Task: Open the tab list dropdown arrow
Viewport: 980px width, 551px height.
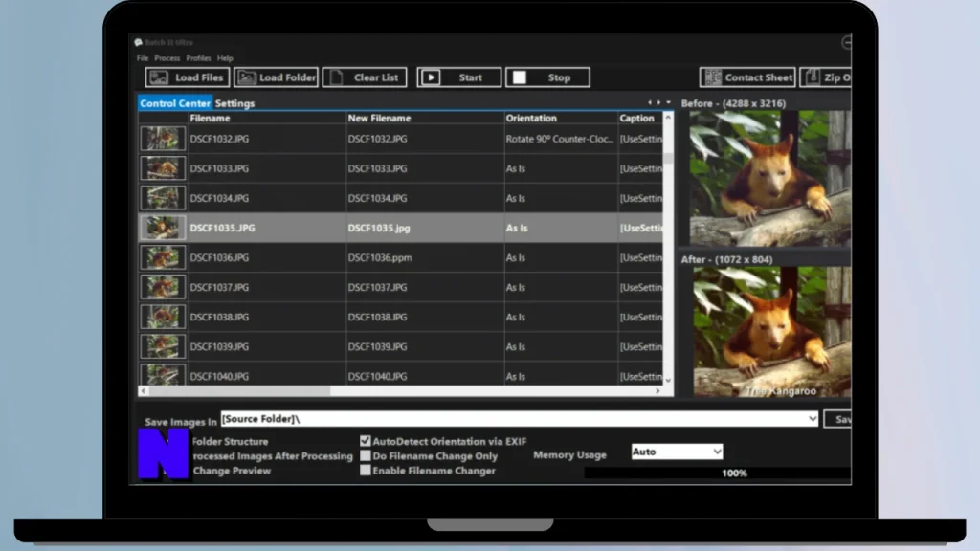Action: click(x=668, y=102)
